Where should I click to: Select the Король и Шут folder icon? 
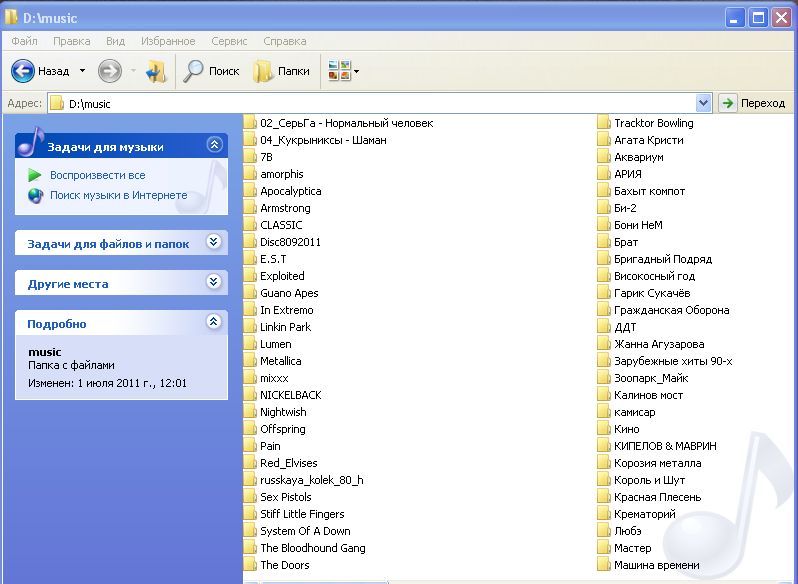click(x=604, y=480)
